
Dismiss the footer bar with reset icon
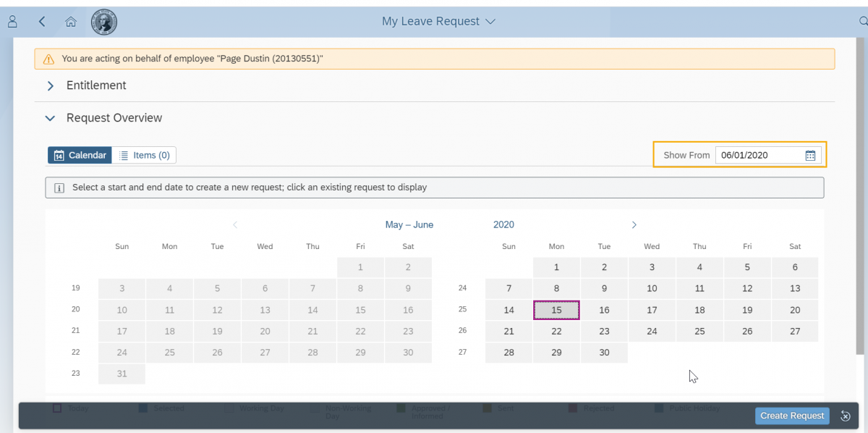(x=845, y=416)
